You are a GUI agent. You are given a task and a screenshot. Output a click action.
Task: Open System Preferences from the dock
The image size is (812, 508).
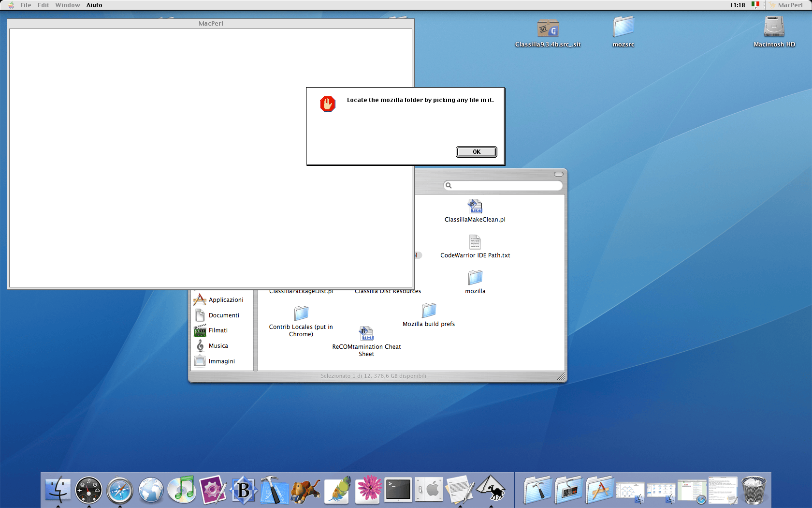click(x=429, y=490)
